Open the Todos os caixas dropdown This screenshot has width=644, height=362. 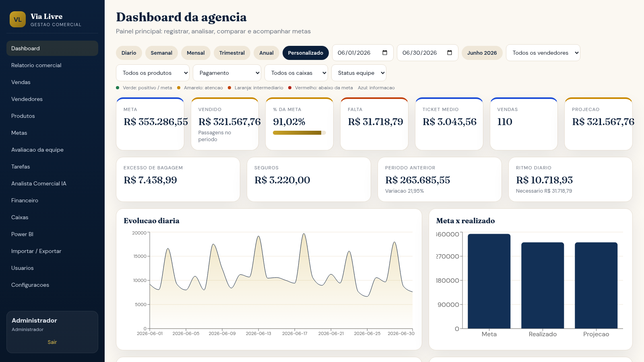click(x=296, y=73)
